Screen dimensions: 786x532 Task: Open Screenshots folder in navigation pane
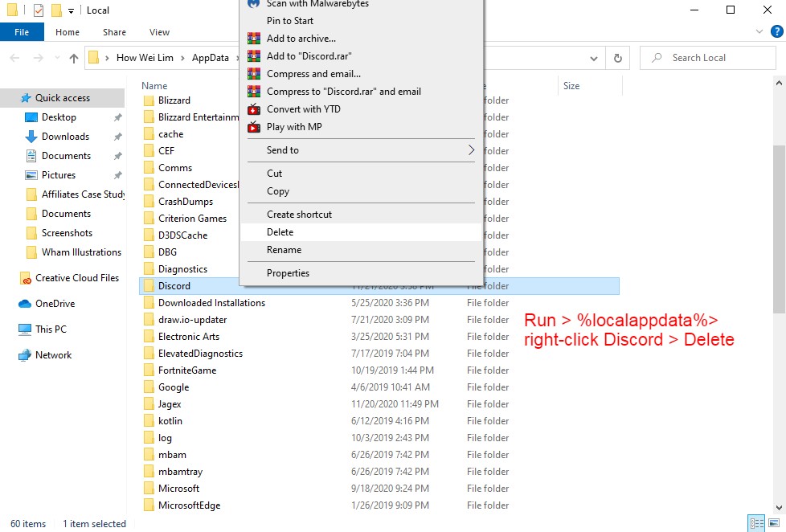click(67, 233)
